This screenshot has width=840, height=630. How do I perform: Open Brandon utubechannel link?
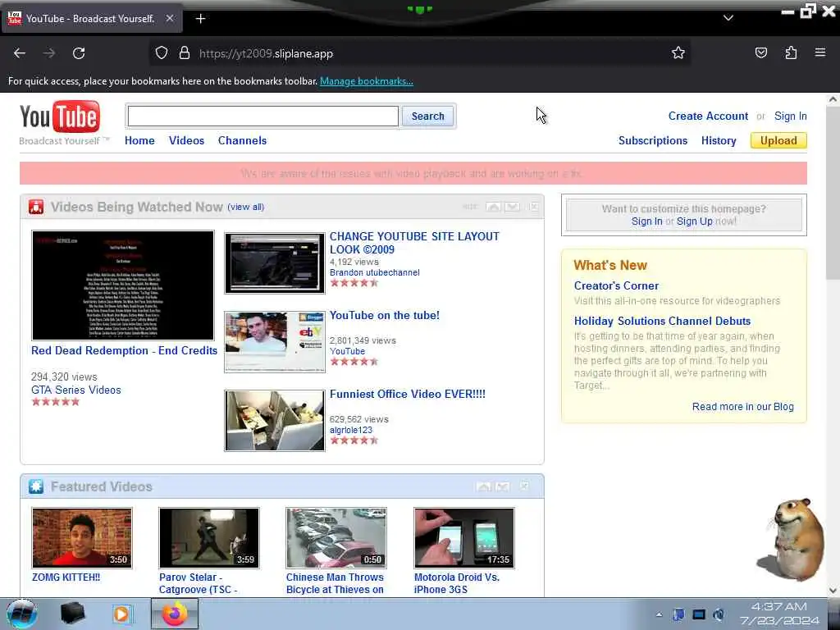coord(374,272)
